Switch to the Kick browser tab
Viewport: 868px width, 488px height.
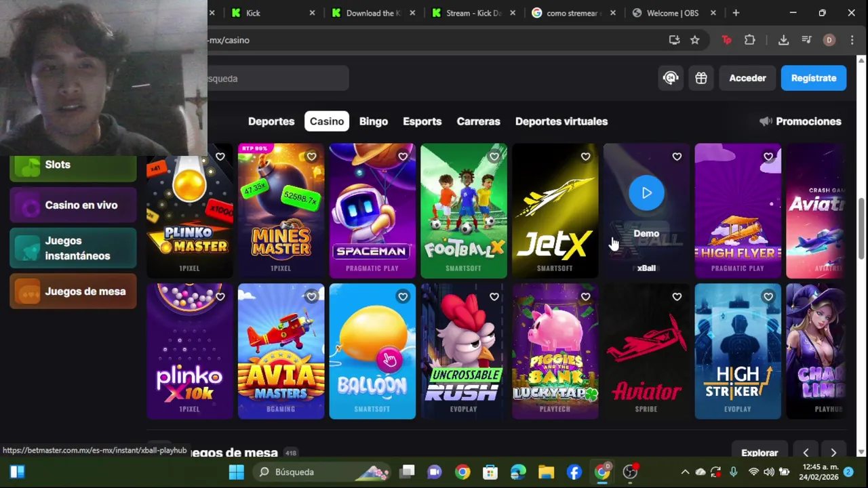(x=271, y=13)
